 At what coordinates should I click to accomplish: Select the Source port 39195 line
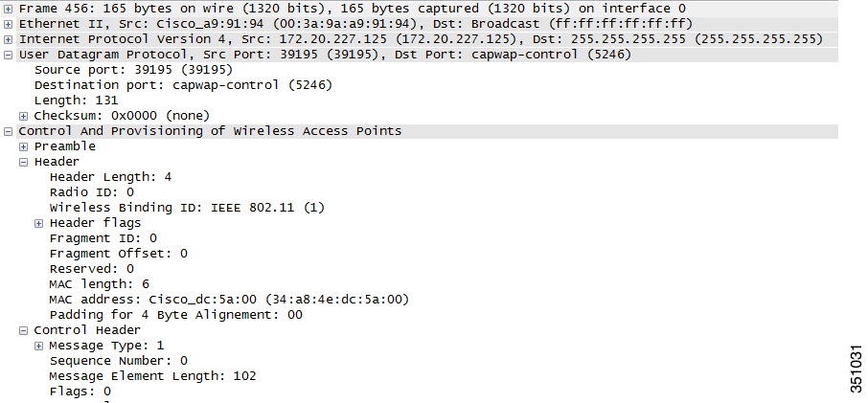pos(133,70)
